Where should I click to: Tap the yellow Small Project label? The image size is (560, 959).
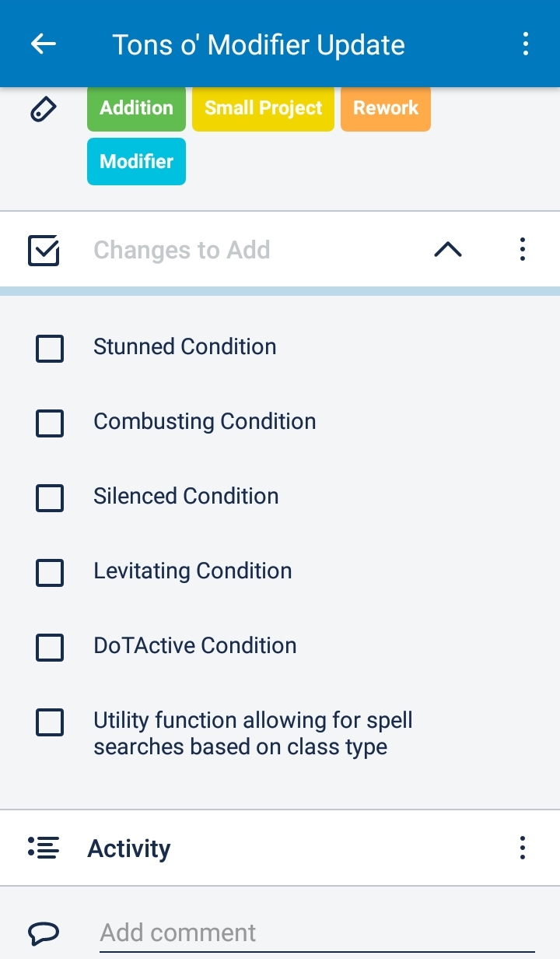[263, 108]
